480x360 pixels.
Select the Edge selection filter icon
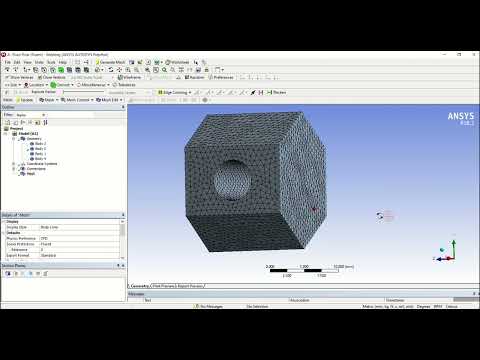pos(44,70)
